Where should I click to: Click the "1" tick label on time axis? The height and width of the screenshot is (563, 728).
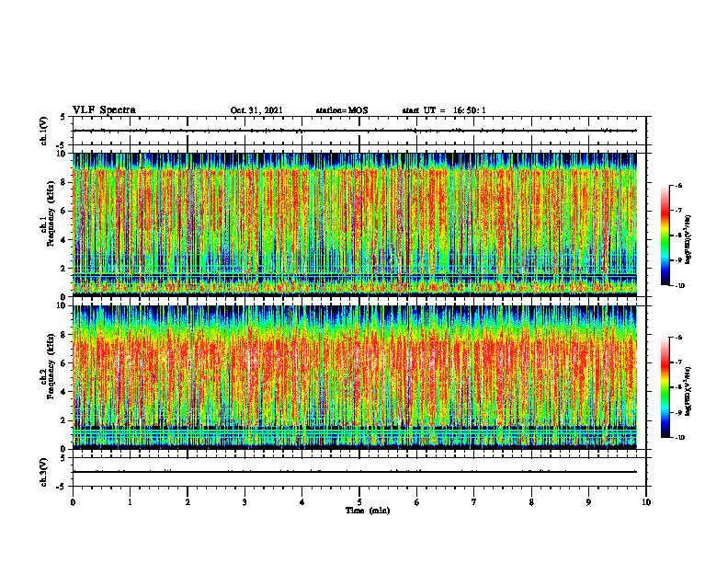pyautogui.click(x=130, y=502)
